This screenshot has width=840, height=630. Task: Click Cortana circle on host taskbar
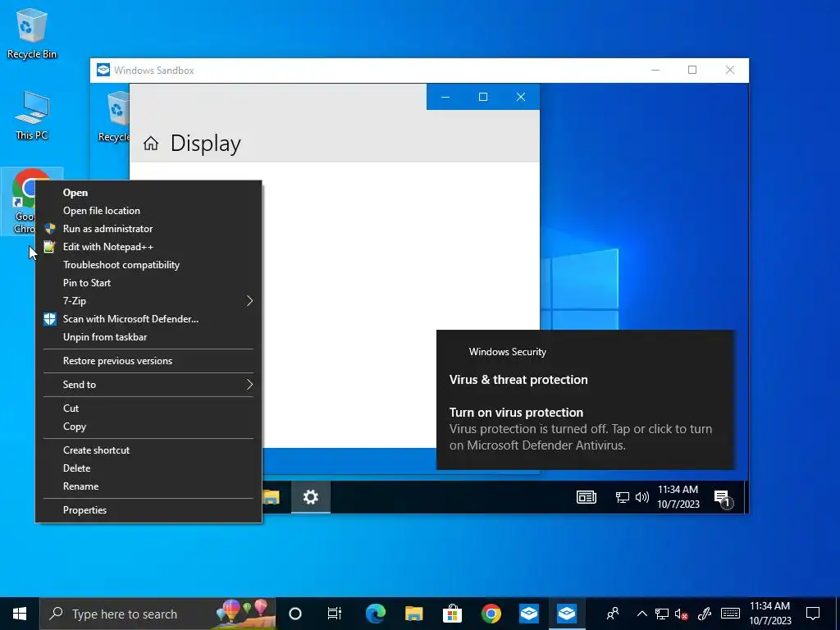click(295, 614)
